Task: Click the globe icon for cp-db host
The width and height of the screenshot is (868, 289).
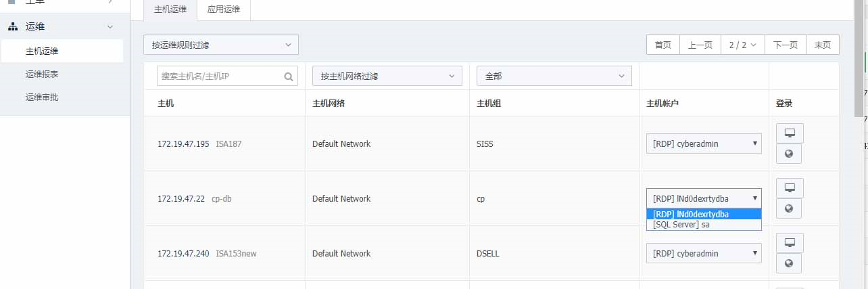Action: tap(789, 208)
